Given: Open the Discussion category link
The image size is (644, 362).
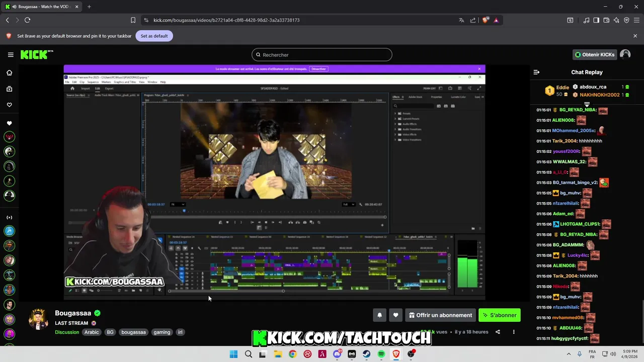Looking at the screenshot, I should click(x=67, y=332).
